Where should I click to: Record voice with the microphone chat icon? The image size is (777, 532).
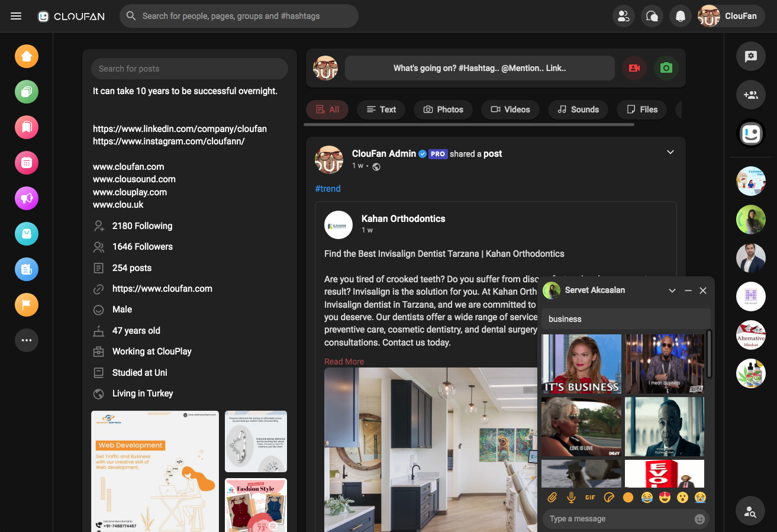(x=571, y=498)
